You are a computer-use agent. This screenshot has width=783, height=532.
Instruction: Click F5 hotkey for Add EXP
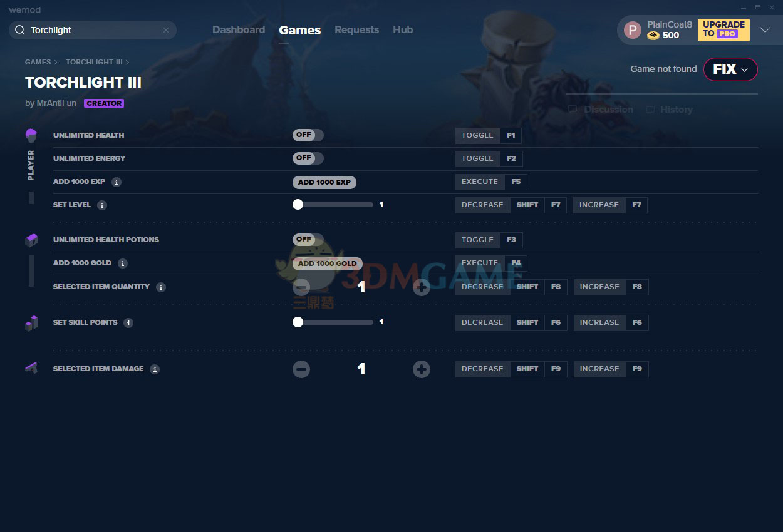pyautogui.click(x=516, y=182)
